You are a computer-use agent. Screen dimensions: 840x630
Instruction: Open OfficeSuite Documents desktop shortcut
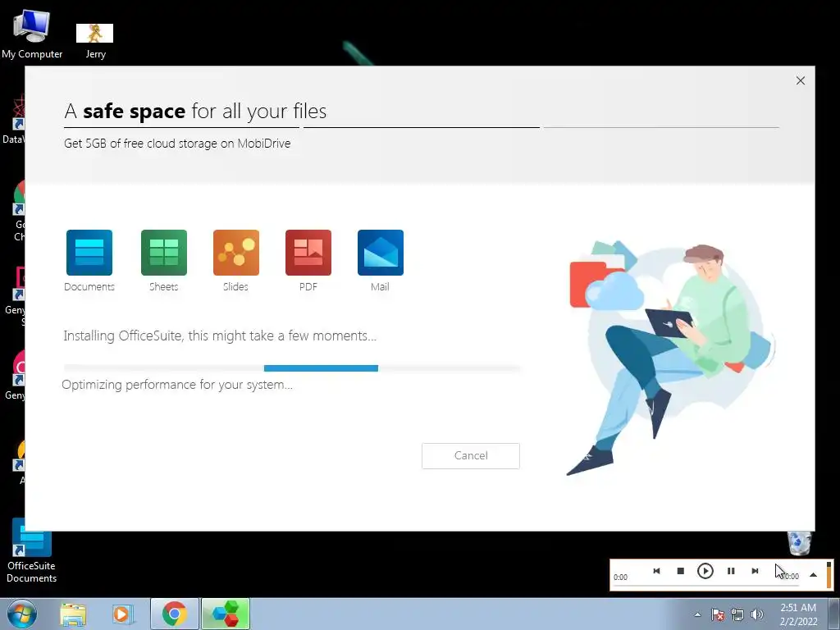click(x=32, y=550)
